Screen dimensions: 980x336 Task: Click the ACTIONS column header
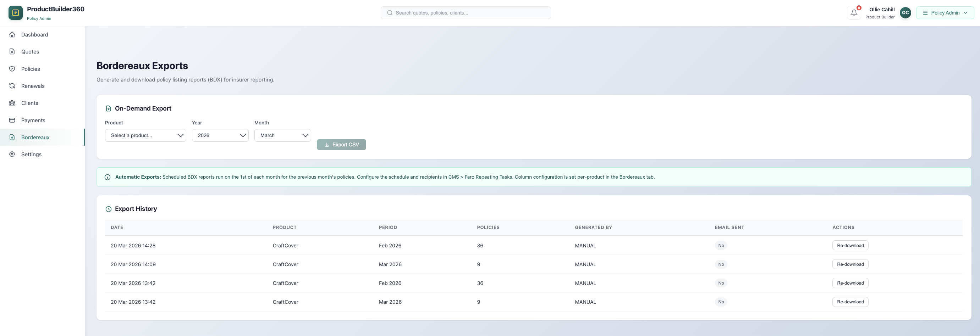843,227
